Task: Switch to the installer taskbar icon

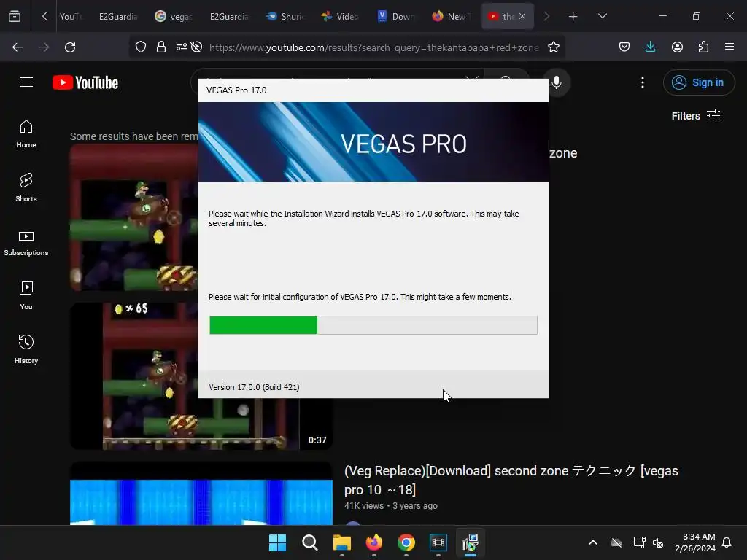Action: 471,542
